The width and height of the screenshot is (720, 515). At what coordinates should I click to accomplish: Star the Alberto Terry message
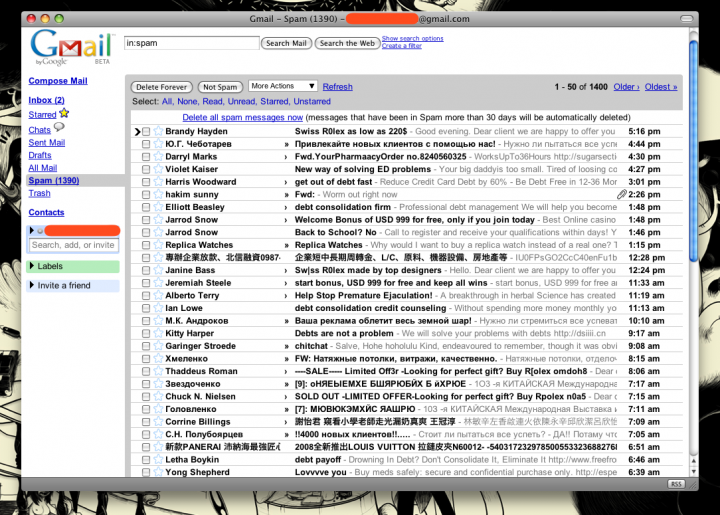(158, 295)
